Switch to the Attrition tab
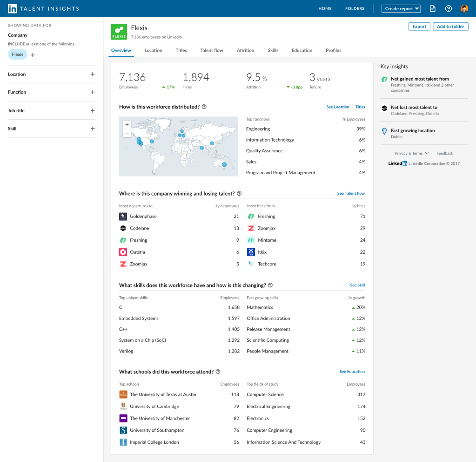The width and height of the screenshot is (476, 462). (245, 50)
